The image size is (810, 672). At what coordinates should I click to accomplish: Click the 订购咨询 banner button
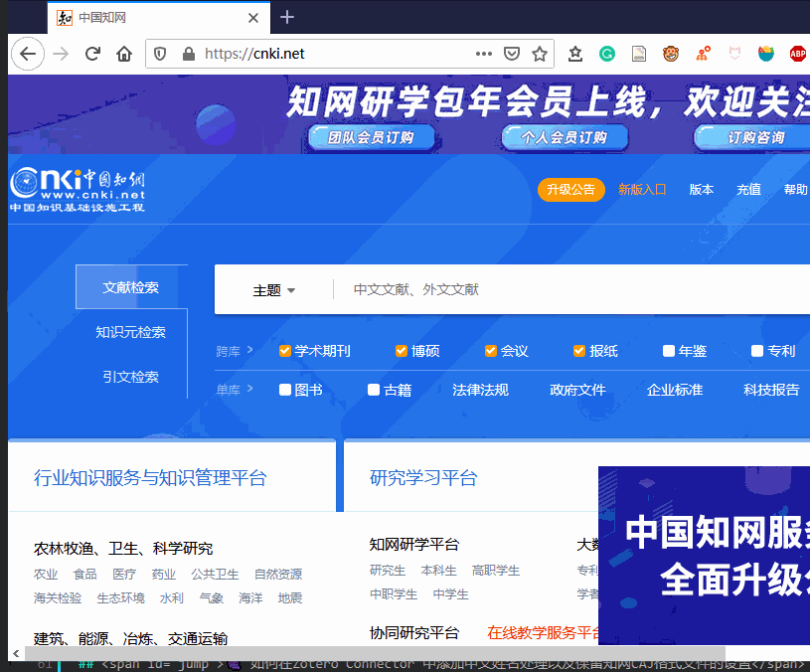[752, 138]
